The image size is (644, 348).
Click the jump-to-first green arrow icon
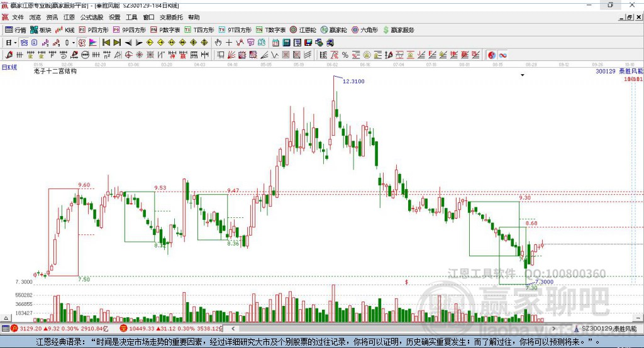click(106, 43)
